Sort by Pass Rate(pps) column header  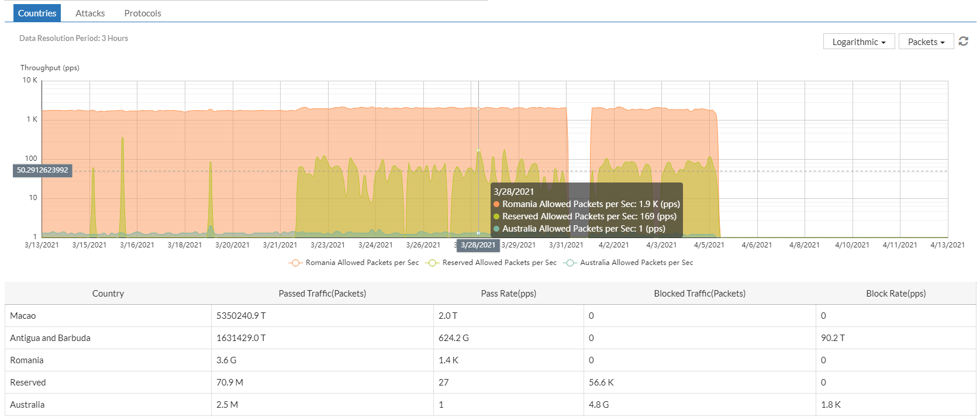point(508,294)
